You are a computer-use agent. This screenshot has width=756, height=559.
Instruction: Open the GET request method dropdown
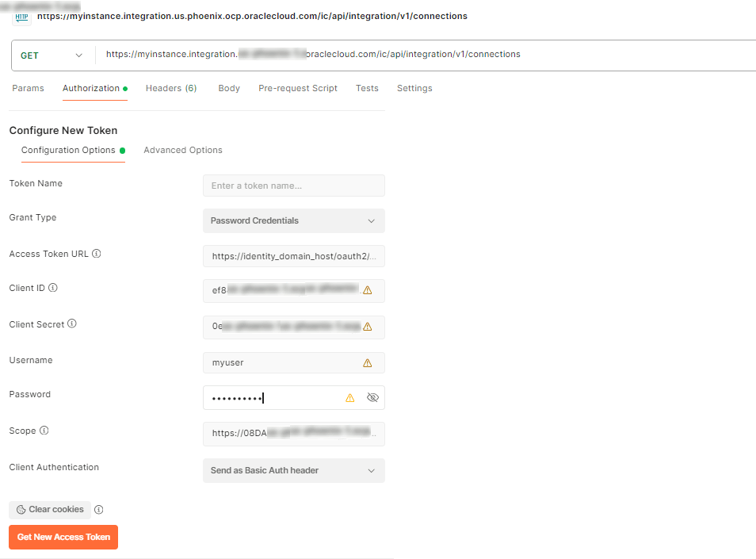tap(52, 56)
